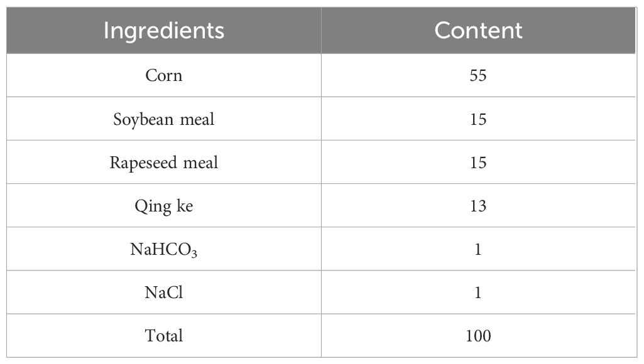Click the Content column header
Image resolution: width=644 pixels, height=364 pixels.
tap(478, 30)
